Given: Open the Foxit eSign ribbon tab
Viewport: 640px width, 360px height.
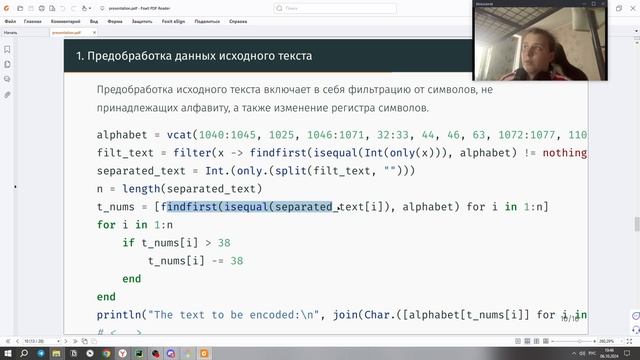Looking at the screenshot, I should point(173,21).
